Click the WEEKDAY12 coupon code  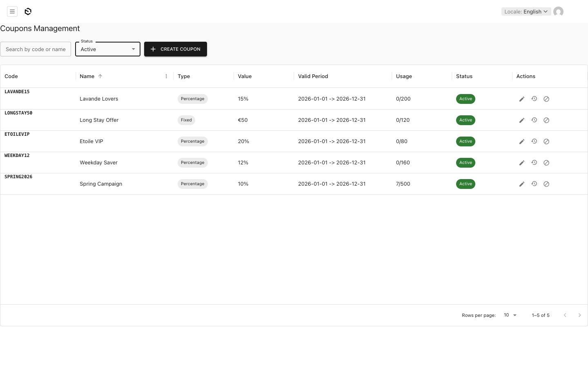point(17,155)
